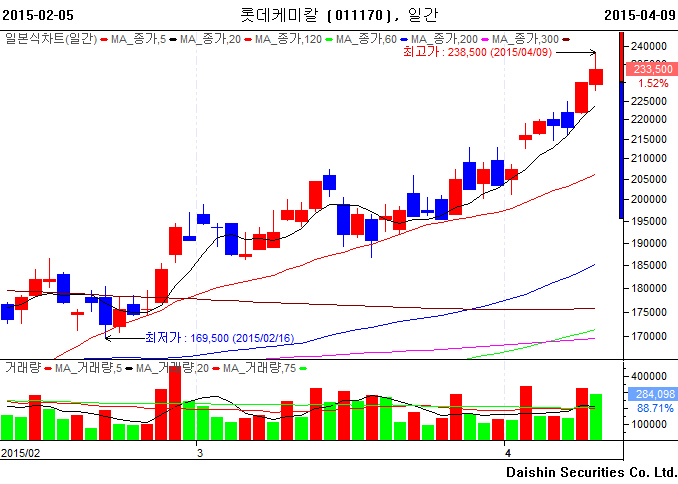Click the current price tag 233,500
The height and width of the screenshot is (484, 678).
point(652,69)
